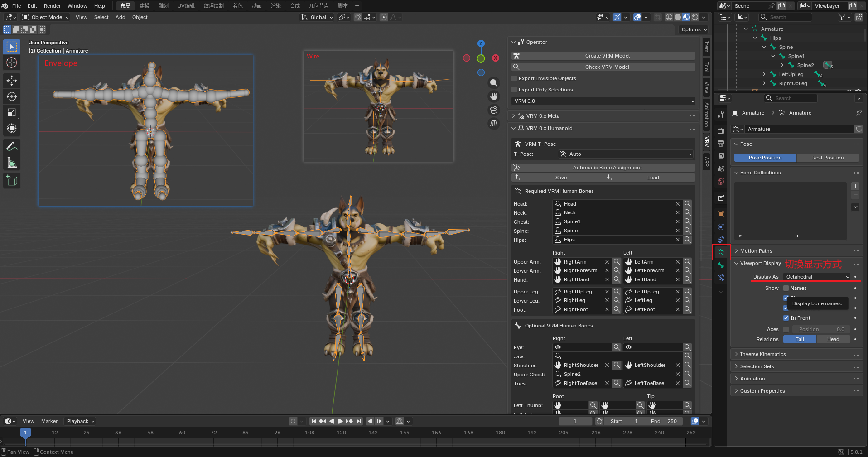Screen dimensions: 868x457
Task: Click the outliner Search field
Action: point(786,17)
